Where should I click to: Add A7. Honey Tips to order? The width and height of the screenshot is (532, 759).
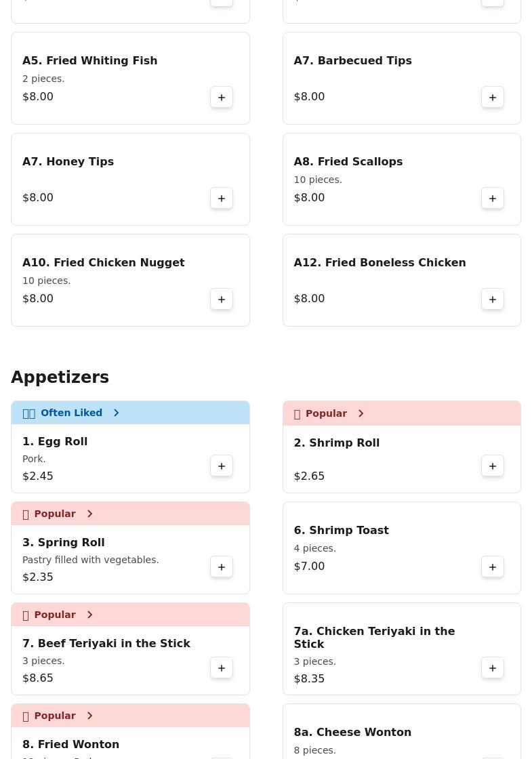(222, 198)
